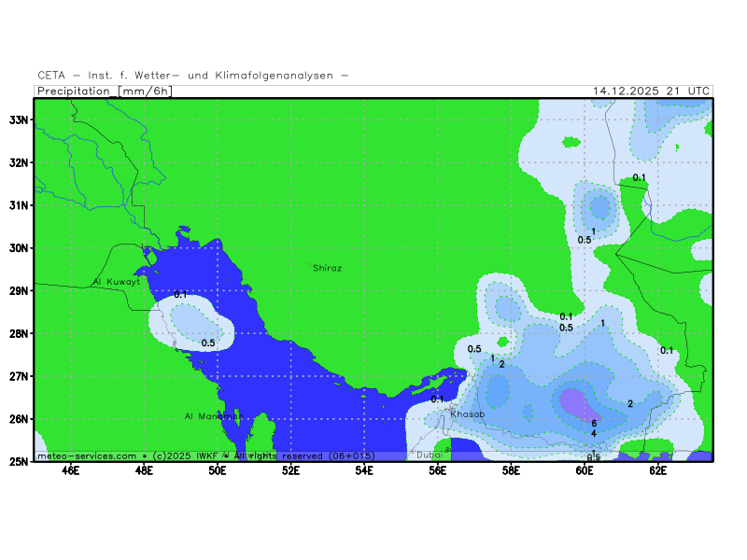Click the Precipitation [mm/6h] title box
The height and width of the screenshot is (560, 747).
[x=104, y=91]
